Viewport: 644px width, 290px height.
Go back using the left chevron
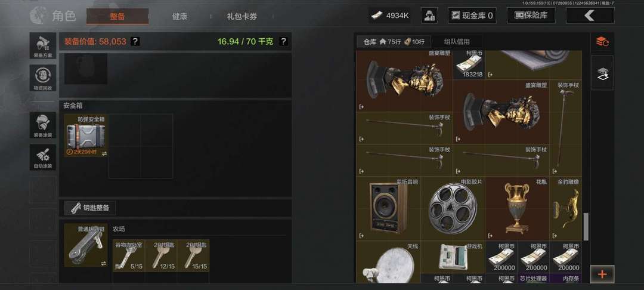590,16
